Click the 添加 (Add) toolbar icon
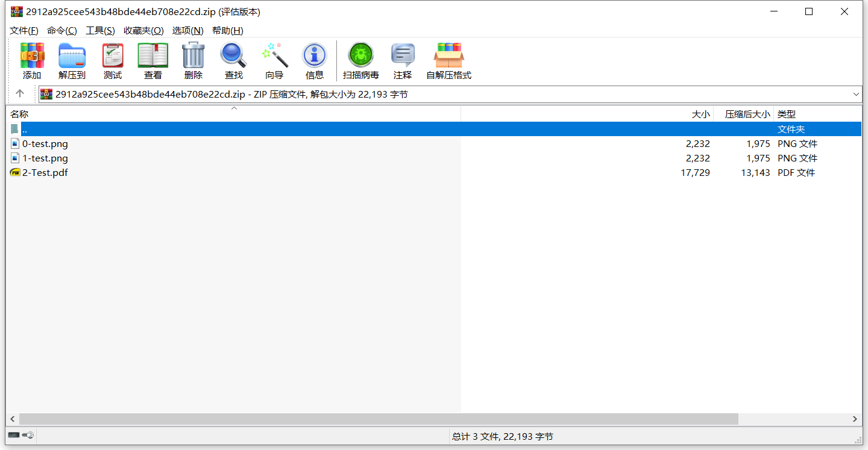868x450 pixels. (x=32, y=61)
